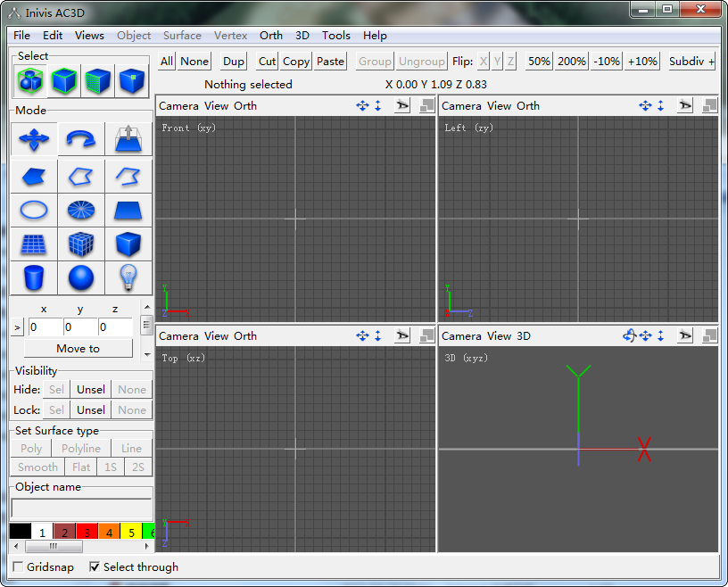Open the Tools menu

336,36
